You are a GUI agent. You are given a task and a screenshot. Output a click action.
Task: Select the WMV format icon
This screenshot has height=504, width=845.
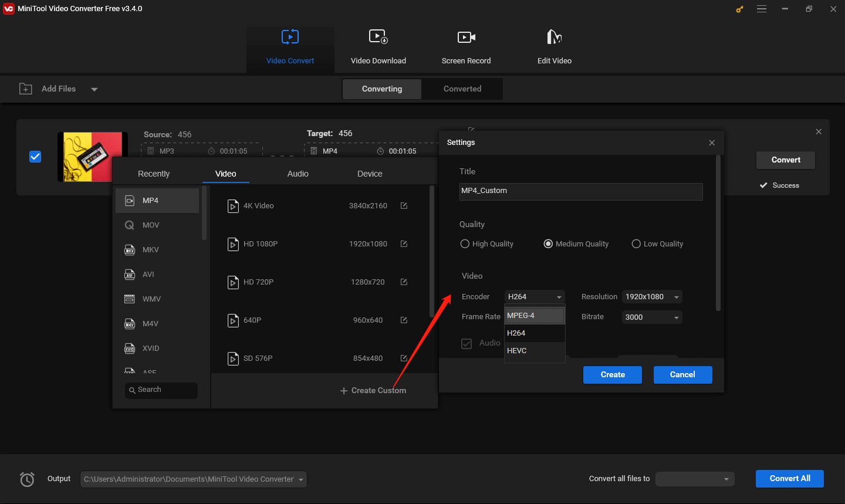point(130,299)
